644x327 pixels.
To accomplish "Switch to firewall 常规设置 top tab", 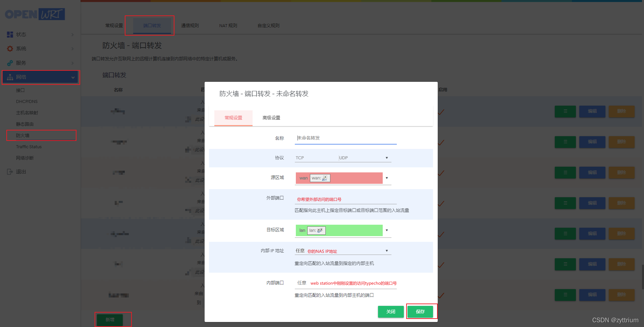I will (114, 25).
